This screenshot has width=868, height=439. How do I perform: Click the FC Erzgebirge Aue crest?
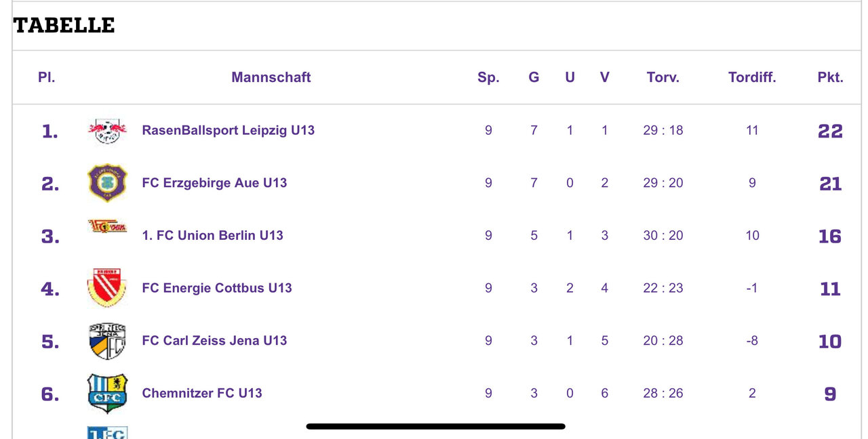pos(107,183)
